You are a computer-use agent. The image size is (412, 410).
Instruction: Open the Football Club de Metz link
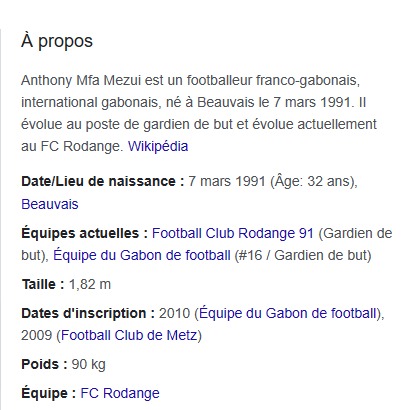(x=129, y=335)
